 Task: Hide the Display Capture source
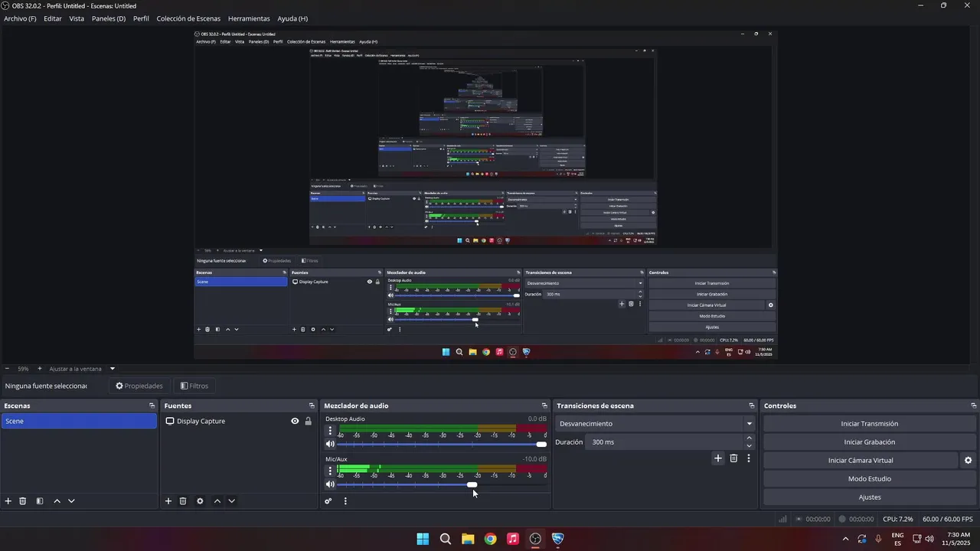tap(295, 421)
